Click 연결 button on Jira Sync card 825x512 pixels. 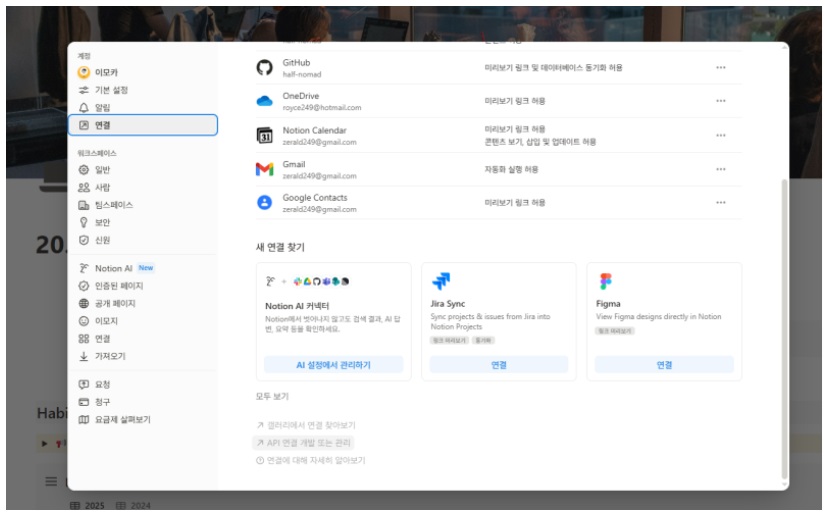click(499, 365)
